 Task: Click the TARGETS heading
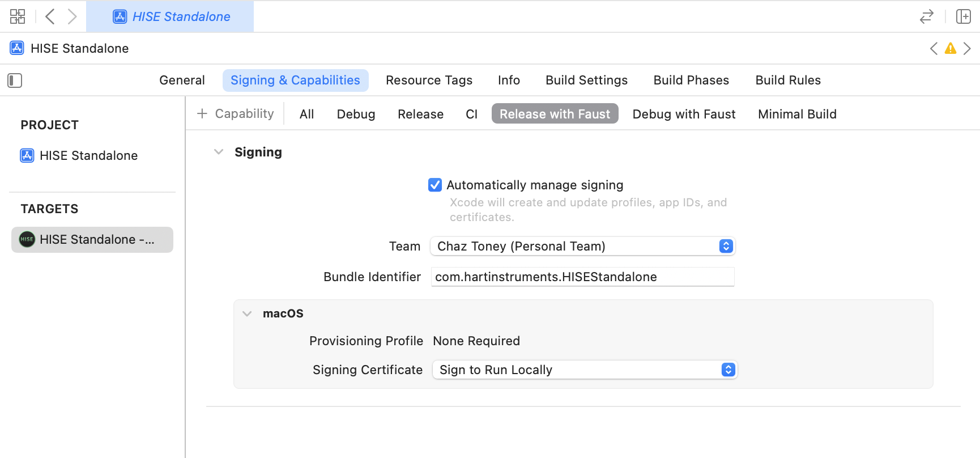pos(50,209)
